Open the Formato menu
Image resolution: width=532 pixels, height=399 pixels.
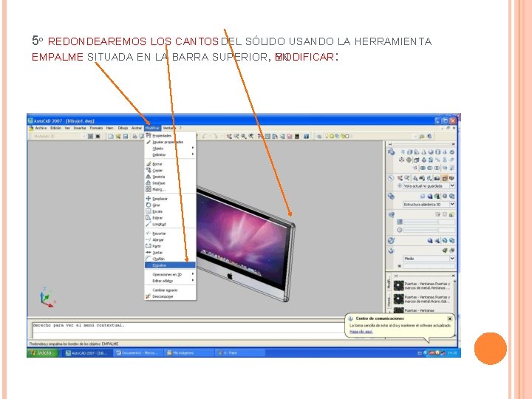(x=96, y=129)
